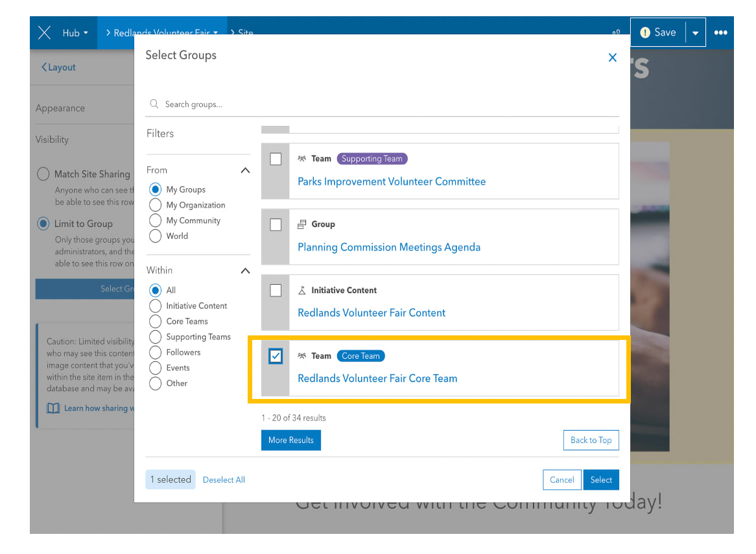The image size is (756, 554).
Task: Open the Save dropdown arrow
Action: 694,32
